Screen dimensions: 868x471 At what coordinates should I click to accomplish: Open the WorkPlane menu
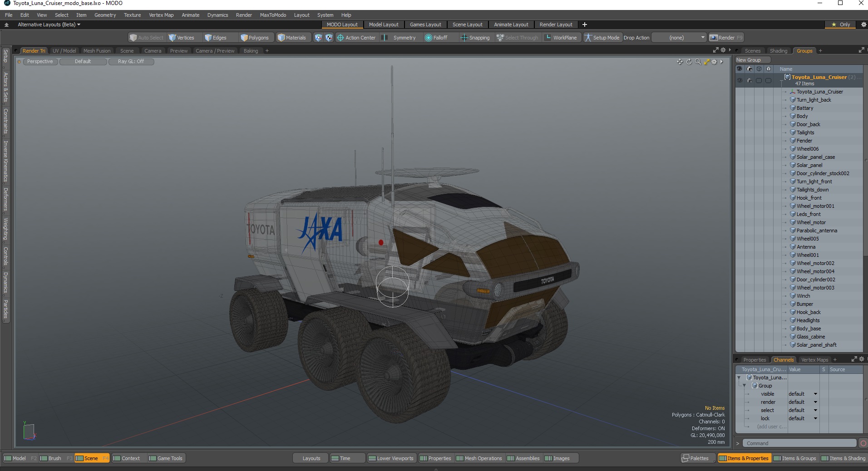(x=561, y=38)
